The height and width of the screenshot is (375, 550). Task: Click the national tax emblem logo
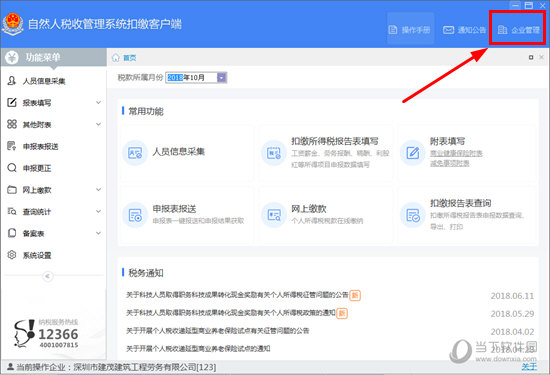pos(13,24)
